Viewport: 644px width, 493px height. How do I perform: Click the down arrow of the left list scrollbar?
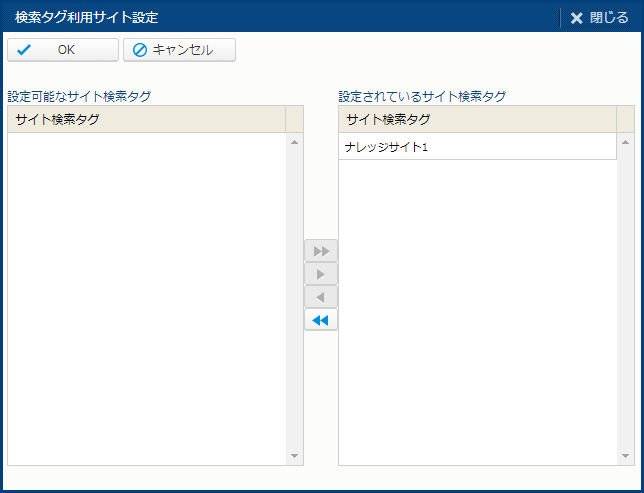point(294,456)
